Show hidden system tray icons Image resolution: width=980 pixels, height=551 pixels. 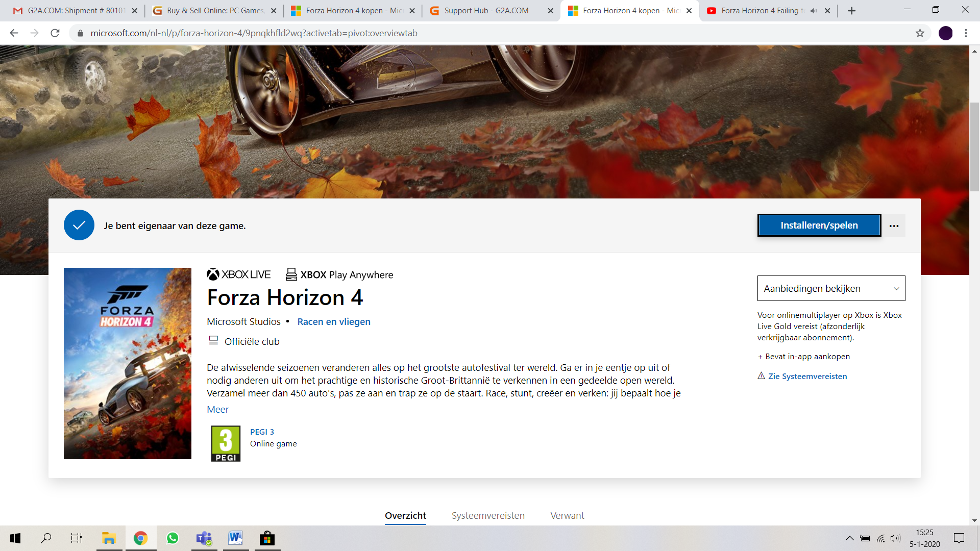849,538
